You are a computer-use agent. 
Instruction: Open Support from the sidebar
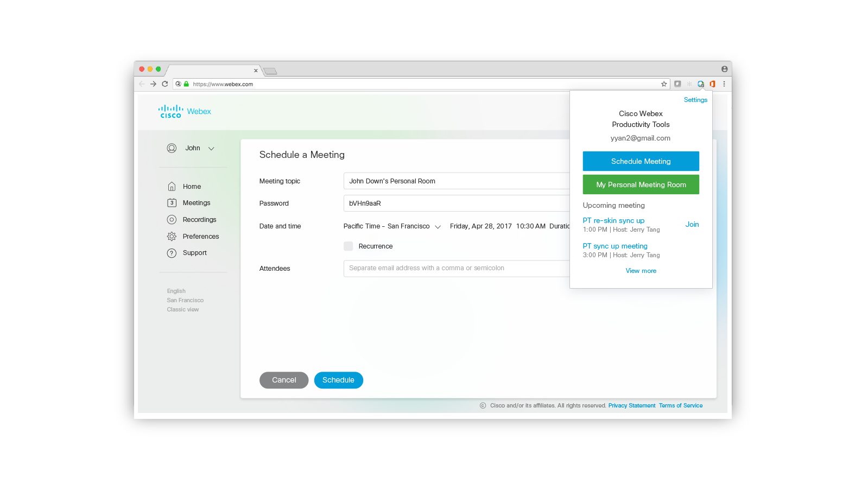coord(195,253)
